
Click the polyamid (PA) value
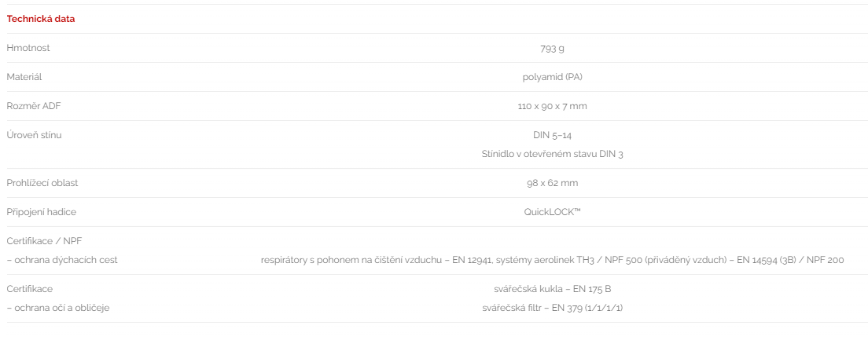pos(552,78)
